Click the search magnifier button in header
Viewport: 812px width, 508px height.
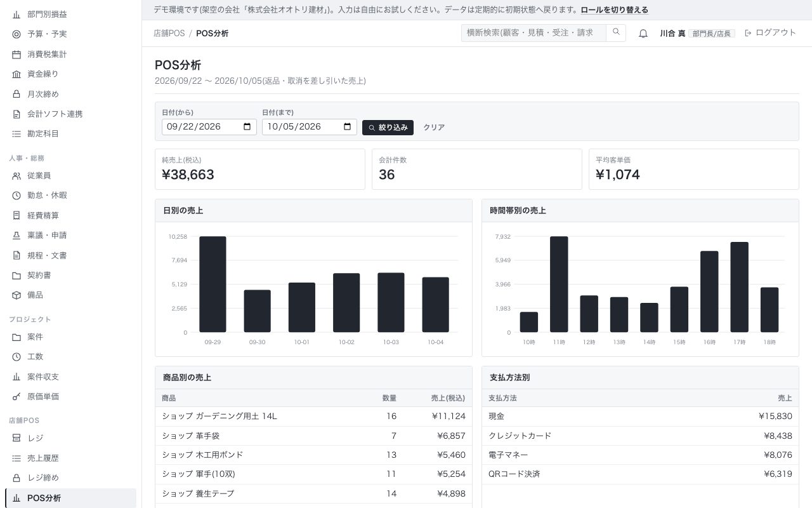615,33
